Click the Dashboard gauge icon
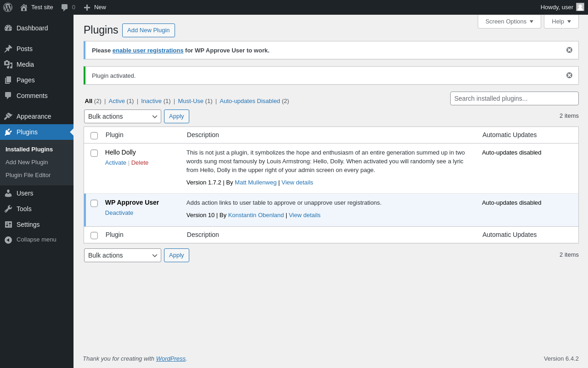Viewport: 588px width, 368px height. pyautogui.click(x=8, y=28)
